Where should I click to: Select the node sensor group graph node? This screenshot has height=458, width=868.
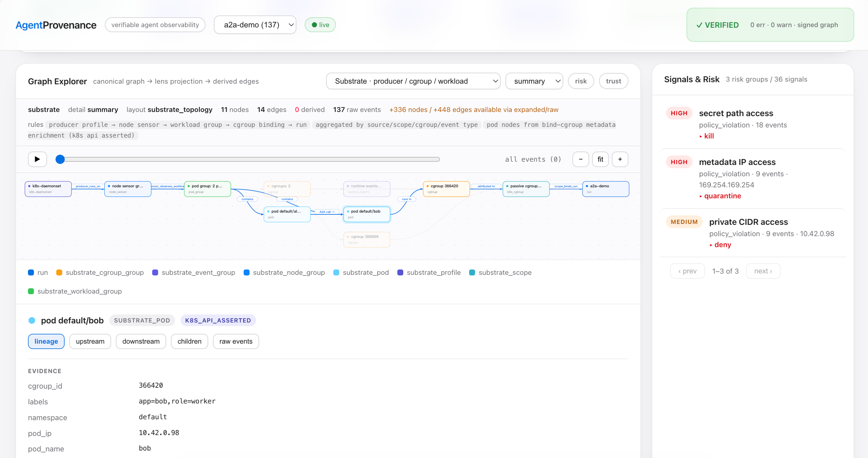tap(128, 189)
